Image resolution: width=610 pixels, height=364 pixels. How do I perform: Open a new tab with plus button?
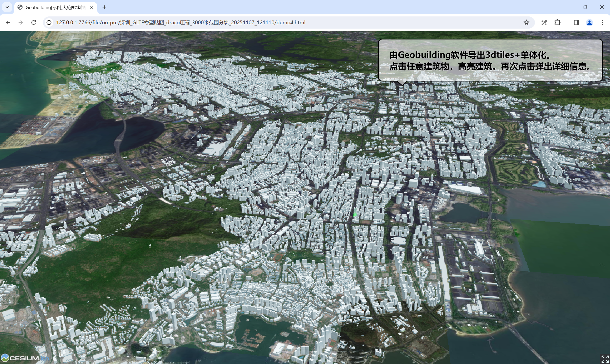[x=104, y=7]
